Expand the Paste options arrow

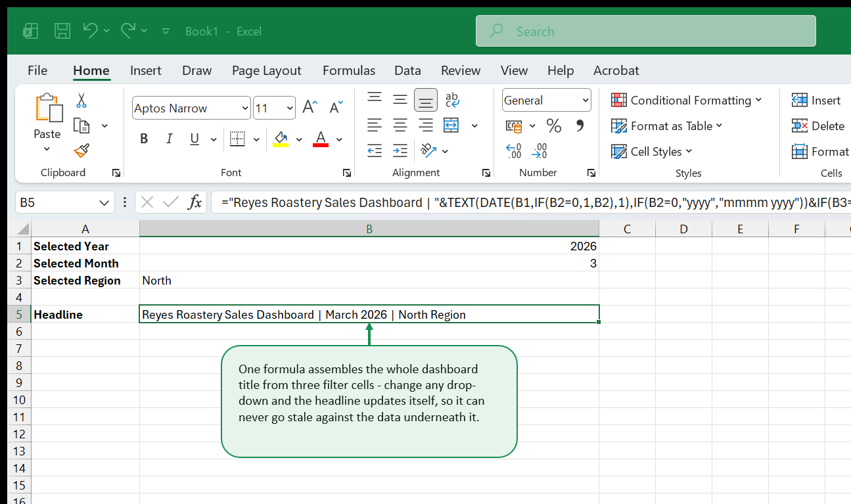47,149
